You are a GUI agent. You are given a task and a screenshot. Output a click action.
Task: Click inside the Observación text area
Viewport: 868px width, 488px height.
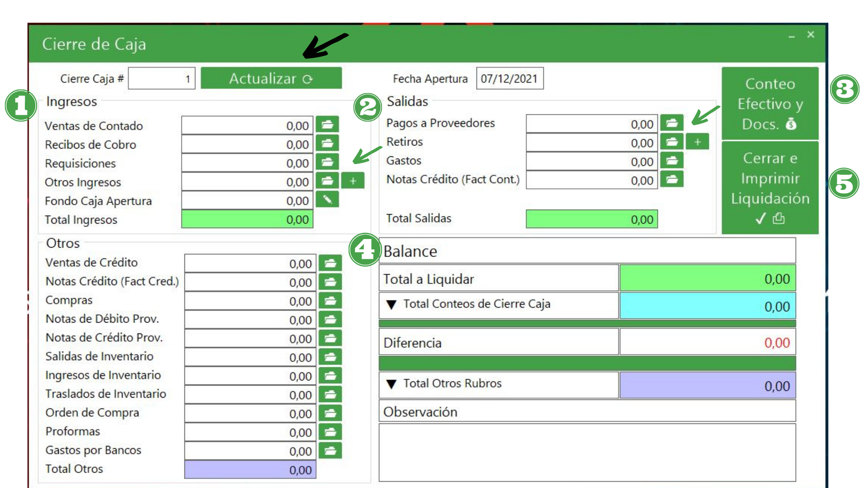pos(587,452)
